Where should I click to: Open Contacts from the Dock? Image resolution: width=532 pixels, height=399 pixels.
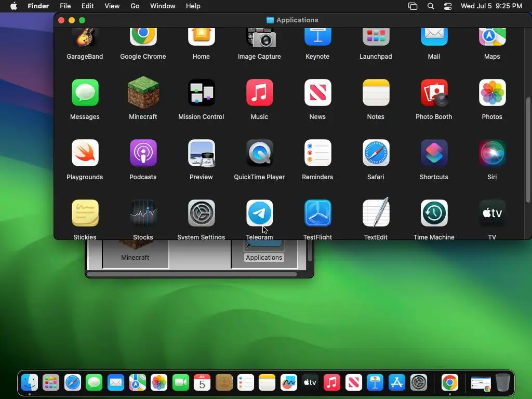[x=224, y=383]
